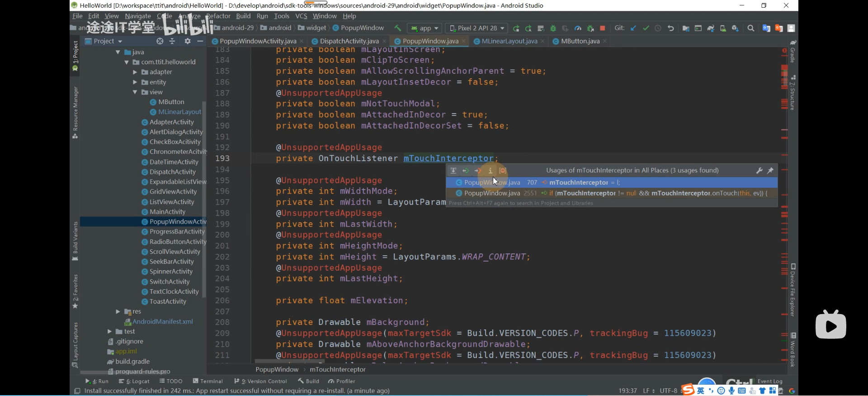
Task: Open the Project panel gear settings
Action: (x=188, y=41)
